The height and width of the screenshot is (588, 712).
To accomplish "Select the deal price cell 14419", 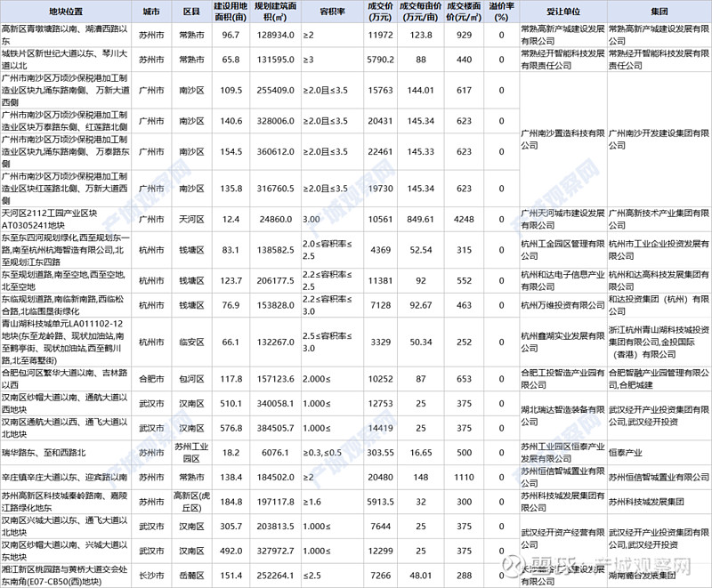I will 381,428.
